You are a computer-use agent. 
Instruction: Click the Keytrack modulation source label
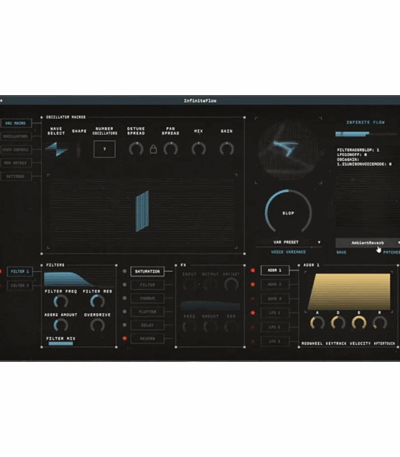tap(336, 343)
